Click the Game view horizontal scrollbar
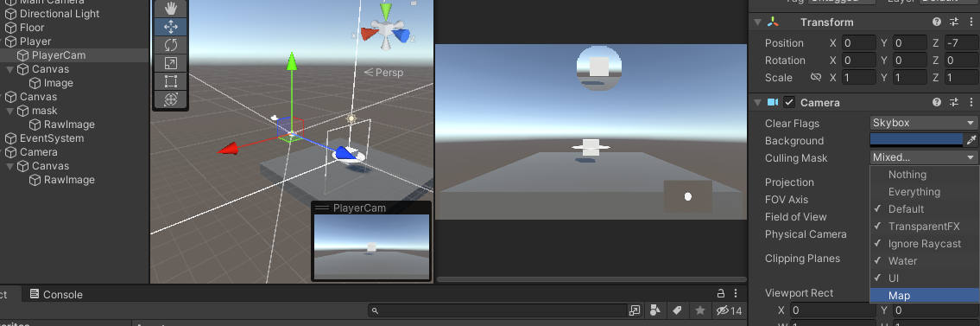This screenshot has height=326, width=980. 591,279
